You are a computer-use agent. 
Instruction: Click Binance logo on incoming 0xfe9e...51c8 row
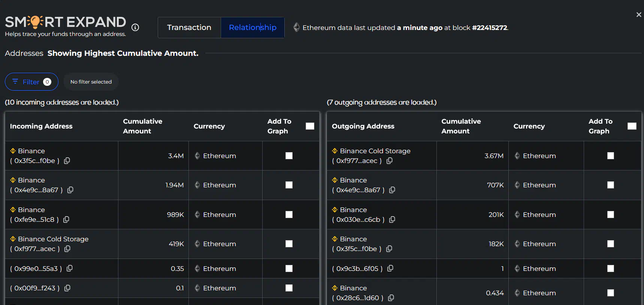tap(13, 209)
